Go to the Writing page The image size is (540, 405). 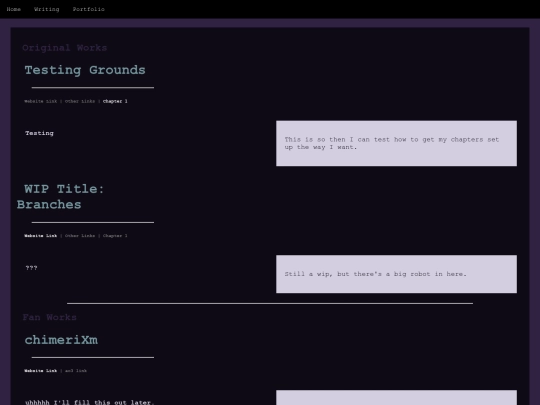pyautogui.click(x=46, y=9)
